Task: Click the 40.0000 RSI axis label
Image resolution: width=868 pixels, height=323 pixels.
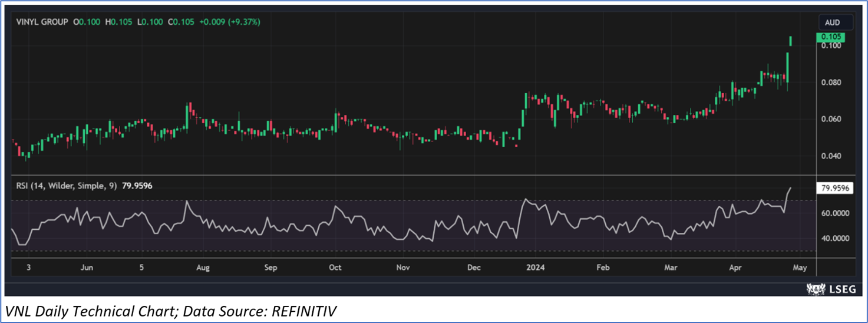Action: [x=836, y=239]
